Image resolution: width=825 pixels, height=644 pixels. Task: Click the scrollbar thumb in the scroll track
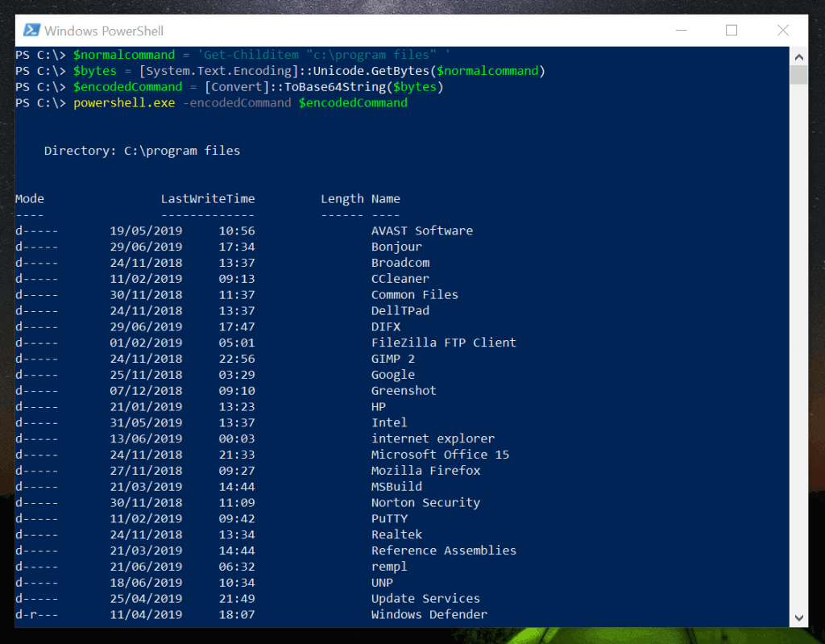tap(799, 75)
